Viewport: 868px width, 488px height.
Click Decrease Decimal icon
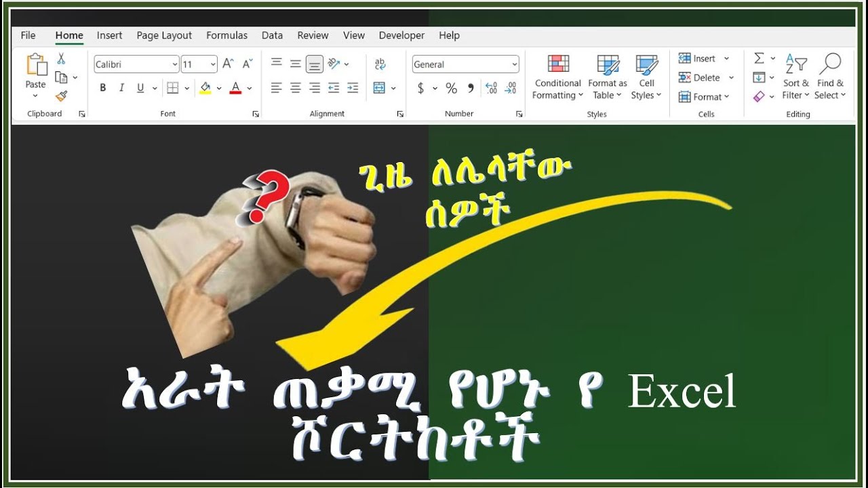tap(511, 88)
